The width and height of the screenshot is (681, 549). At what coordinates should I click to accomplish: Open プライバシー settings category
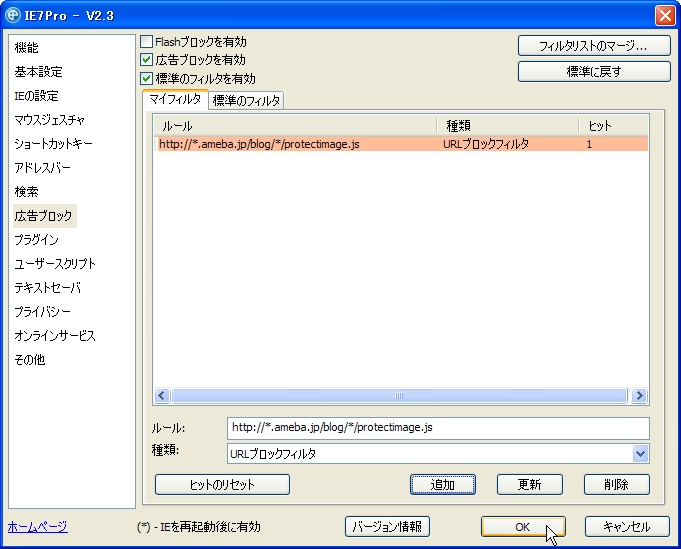pos(42,311)
